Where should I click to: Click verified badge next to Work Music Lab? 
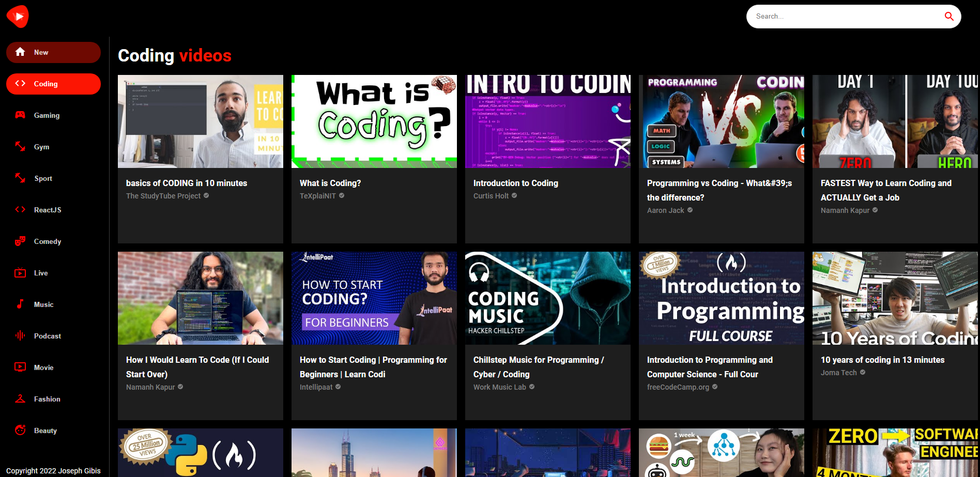[532, 387]
